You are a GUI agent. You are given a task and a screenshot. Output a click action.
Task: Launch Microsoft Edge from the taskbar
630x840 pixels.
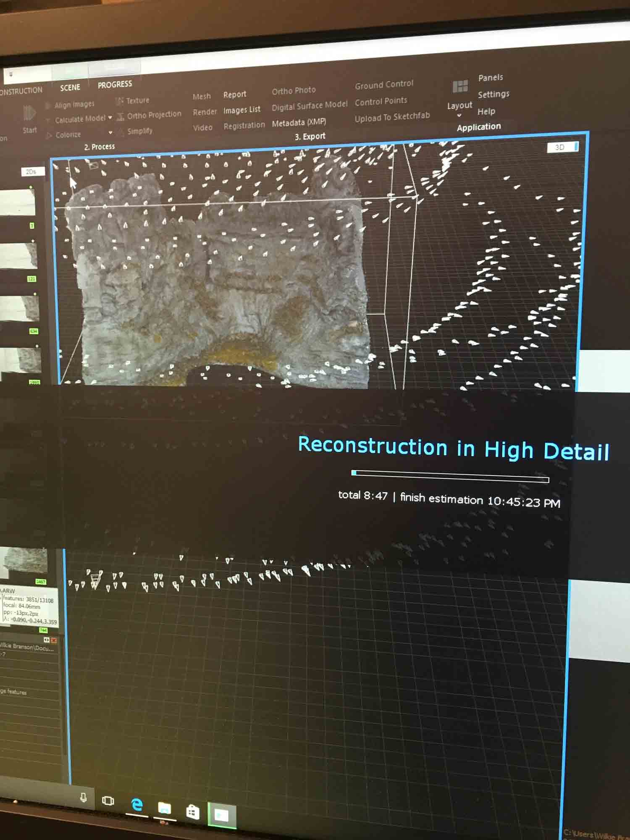(137, 804)
